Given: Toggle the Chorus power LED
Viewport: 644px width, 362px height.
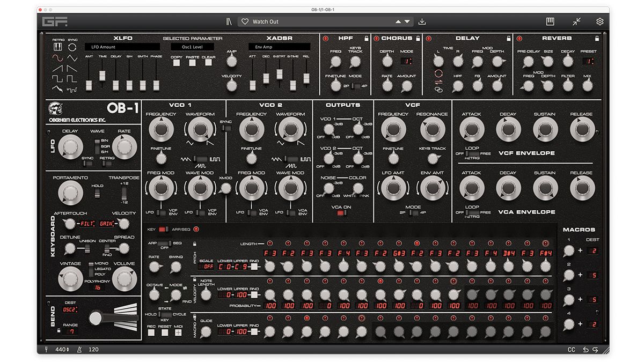Looking at the screenshot, I should 376,39.
